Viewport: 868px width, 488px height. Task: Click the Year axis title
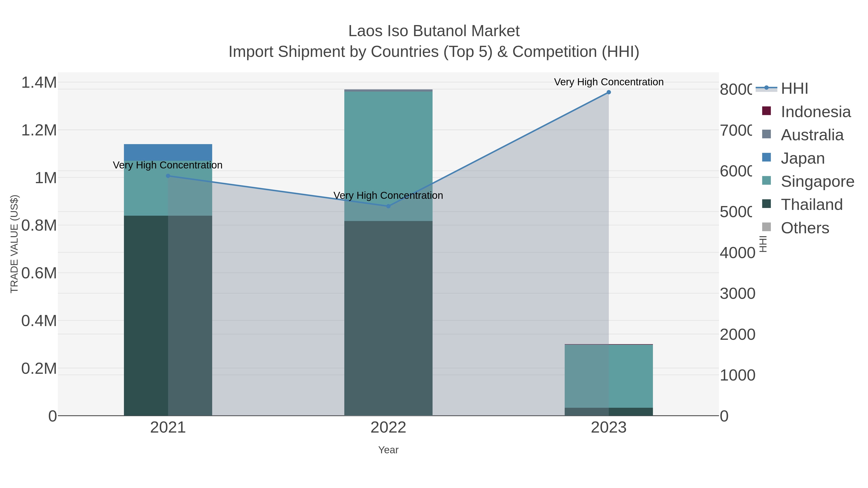pyautogui.click(x=388, y=450)
